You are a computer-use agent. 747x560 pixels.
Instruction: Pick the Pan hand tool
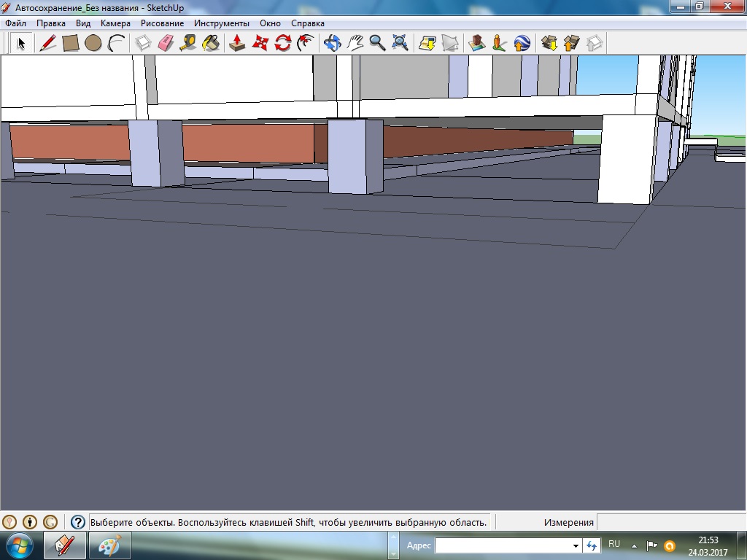[x=355, y=43]
